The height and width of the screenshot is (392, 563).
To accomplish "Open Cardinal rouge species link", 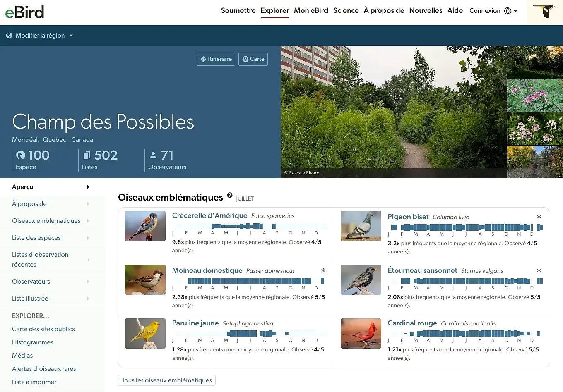I will pyautogui.click(x=412, y=323).
